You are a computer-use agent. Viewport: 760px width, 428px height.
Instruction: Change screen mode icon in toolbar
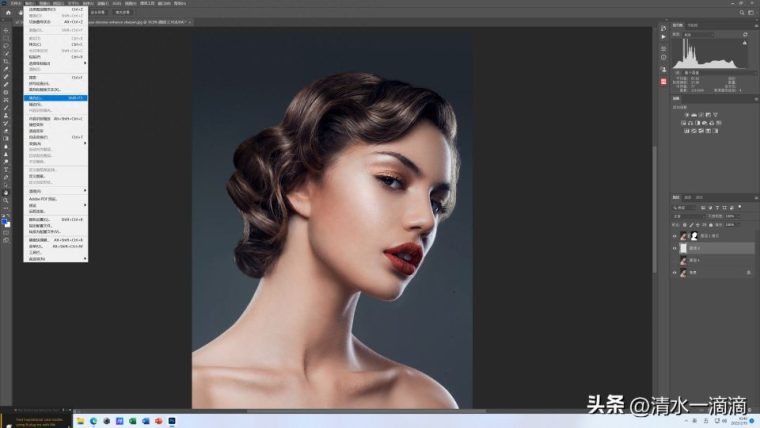6,240
